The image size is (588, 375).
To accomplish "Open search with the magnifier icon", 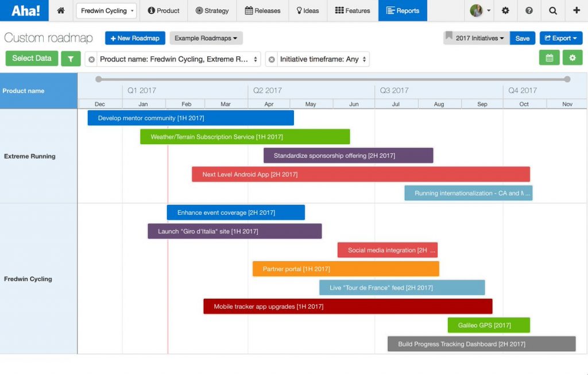I will point(552,10).
